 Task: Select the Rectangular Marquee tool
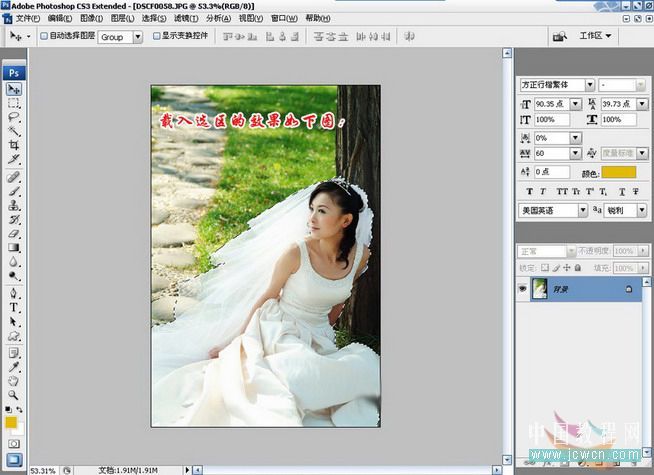(x=14, y=103)
